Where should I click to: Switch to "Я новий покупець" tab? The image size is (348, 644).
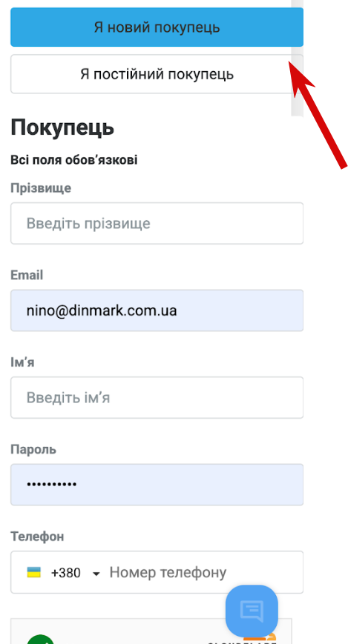pyautogui.click(x=157, y=27)
